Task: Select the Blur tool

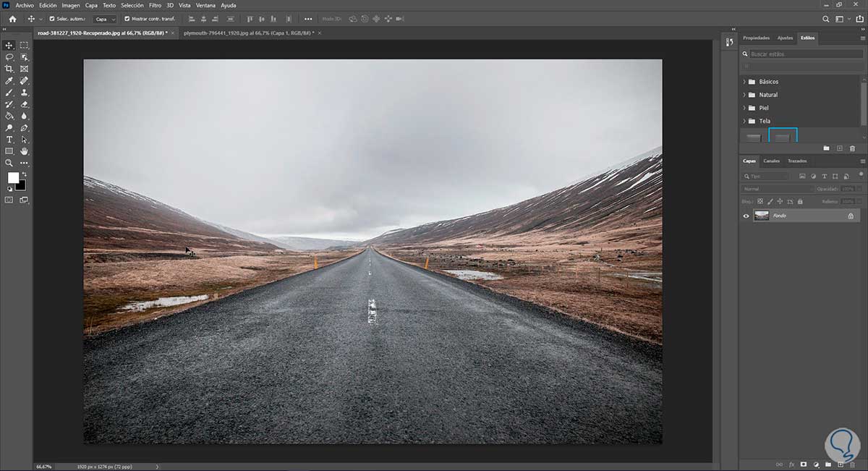Action: [24, 116]
